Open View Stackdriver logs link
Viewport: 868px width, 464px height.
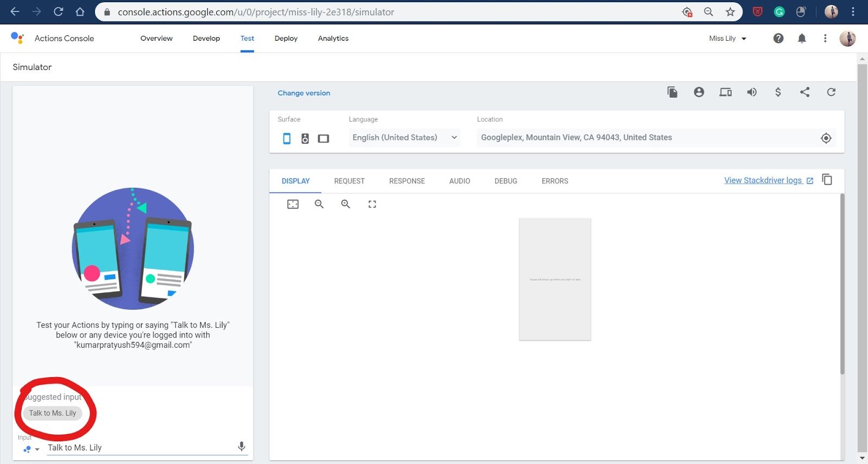click(769, 180)
